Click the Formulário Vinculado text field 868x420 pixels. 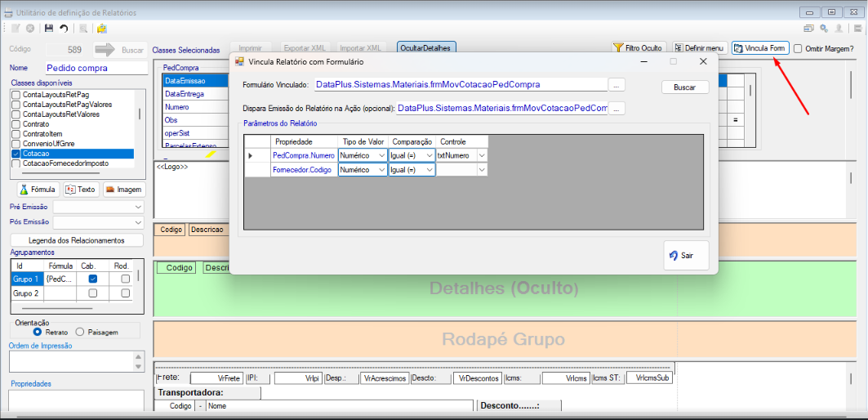pos(461,85)
